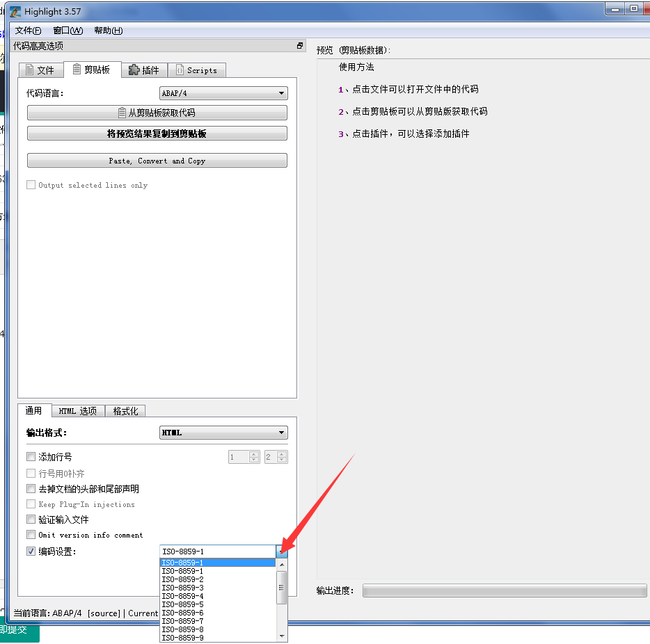Uncheck the 编码设置 checkbox
Viewport: 650px width, 644px height.
click(x=31, y=552)
